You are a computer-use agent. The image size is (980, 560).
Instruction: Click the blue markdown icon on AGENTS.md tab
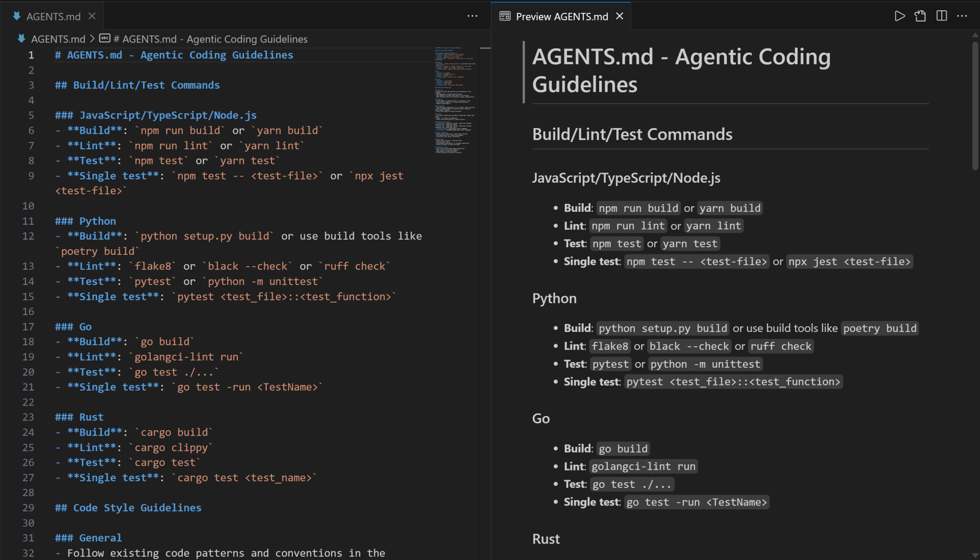point(17,16)
